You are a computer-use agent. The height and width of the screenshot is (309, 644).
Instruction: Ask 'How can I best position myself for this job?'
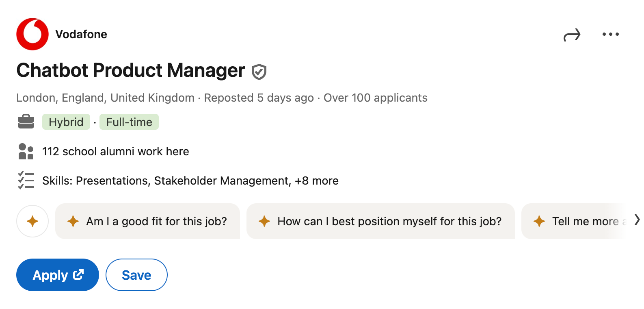click(380, 221)
